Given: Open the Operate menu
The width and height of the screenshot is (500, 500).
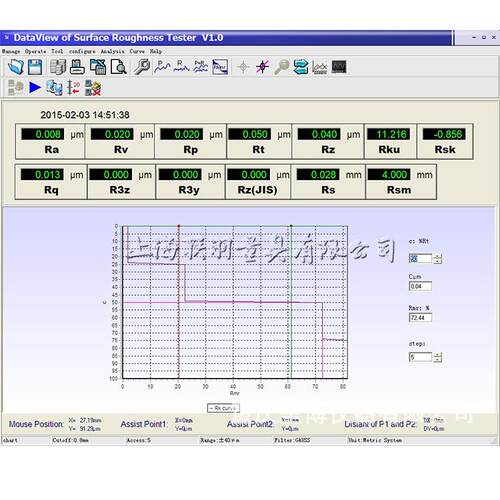Looking at the screenshot, I should (36, 51).
